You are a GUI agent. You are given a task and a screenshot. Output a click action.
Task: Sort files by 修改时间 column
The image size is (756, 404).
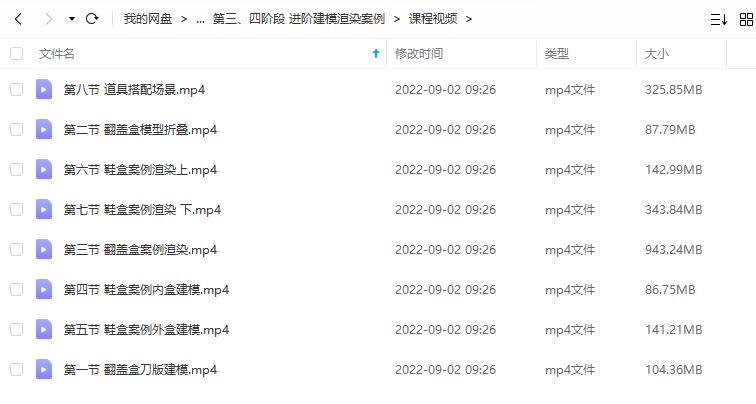pyautogui.click(x=419, y=54)
